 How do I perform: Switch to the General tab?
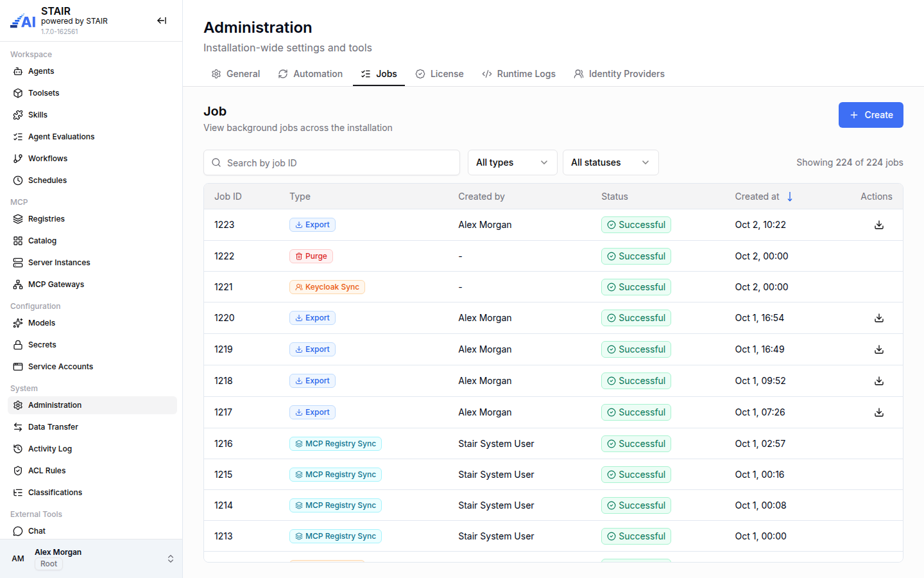235,74
